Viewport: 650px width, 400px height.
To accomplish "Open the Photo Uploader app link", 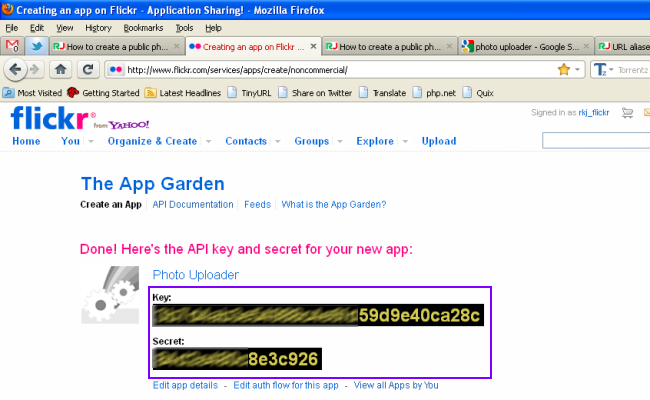I will point(196,275).
